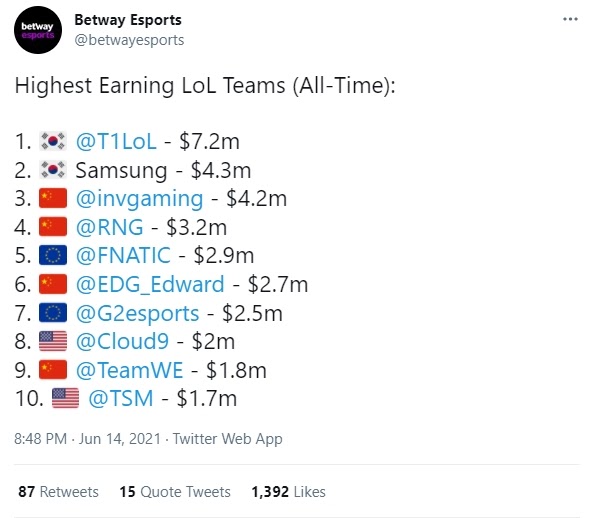Click the EU flag next to FNATIC
The height and width of the screenshot is (518, 592).
(53, 255)
